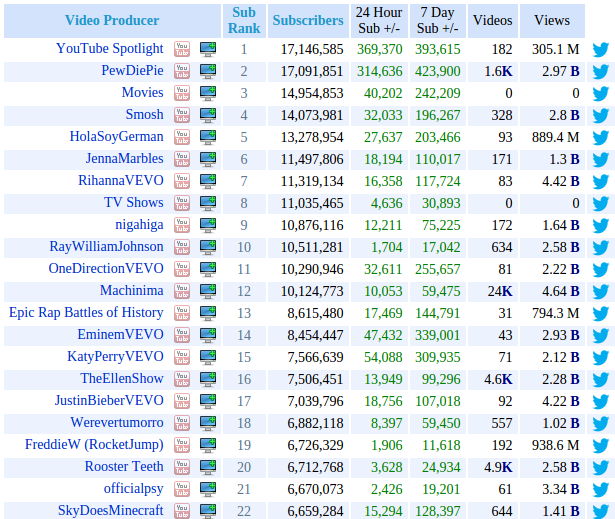Image resolution: width=615 pixels, height=519 pixels.
Task: Click Twitter bird in officialpsy row
Action: (600, 489)
